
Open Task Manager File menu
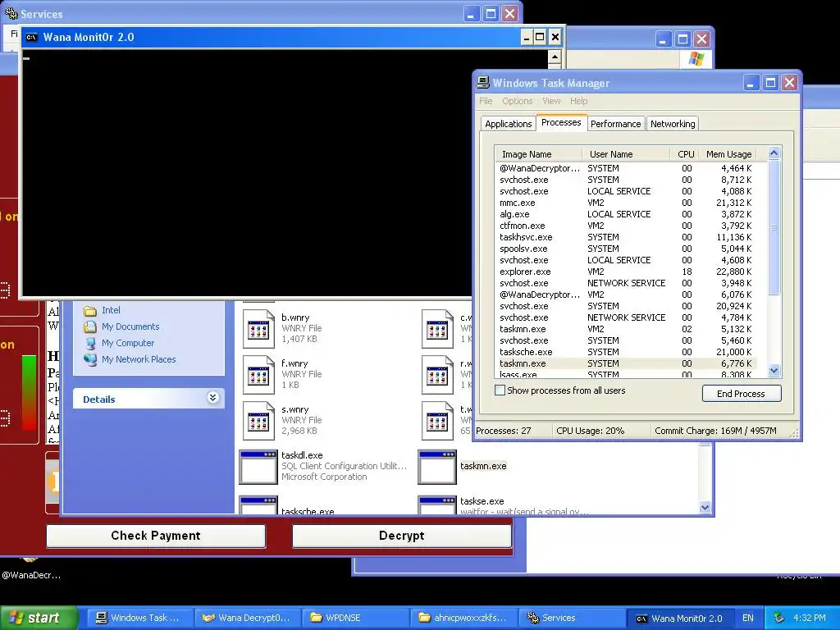click(x=486, y=101)
